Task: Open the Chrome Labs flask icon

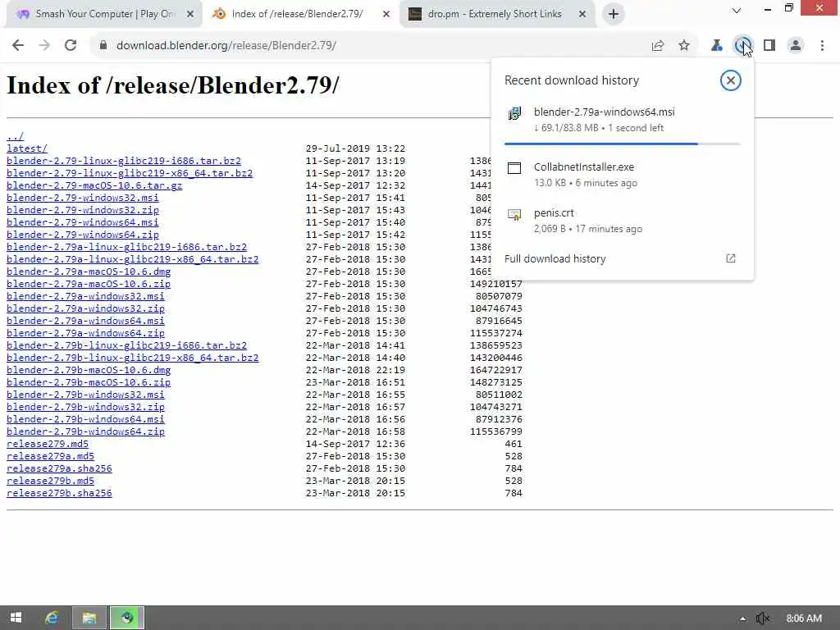Action: tap(716, 46)
